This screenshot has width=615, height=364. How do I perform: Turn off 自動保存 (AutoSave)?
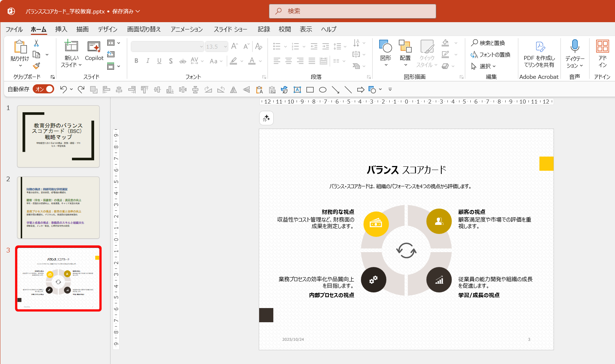[x=43, y=89]
